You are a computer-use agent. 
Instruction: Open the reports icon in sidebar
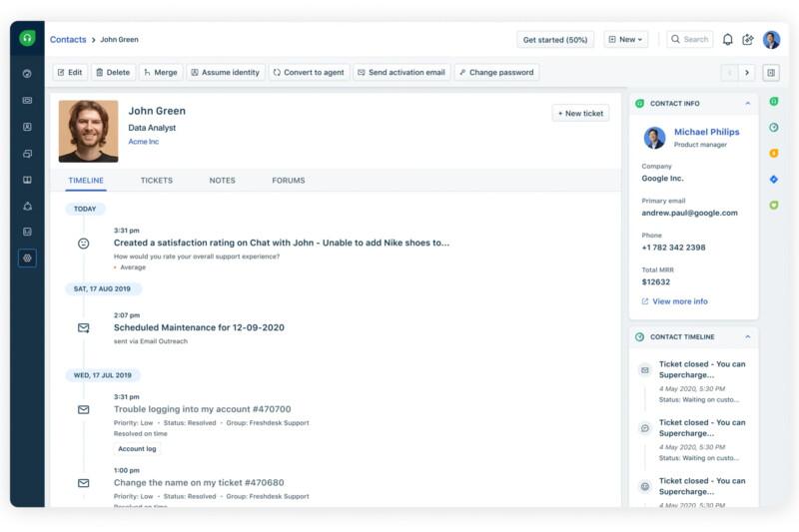[27, 232]
